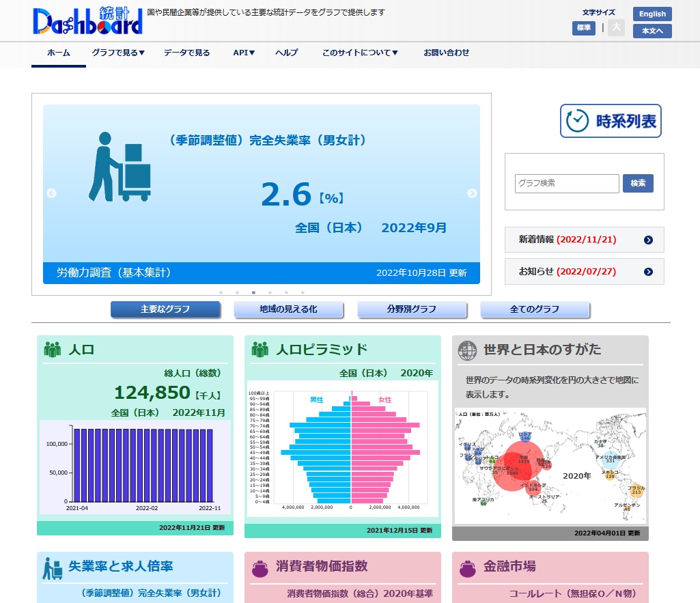Expand the グラフで見る menu
Screen dimensions: 700x603
(x=117, y=52)
